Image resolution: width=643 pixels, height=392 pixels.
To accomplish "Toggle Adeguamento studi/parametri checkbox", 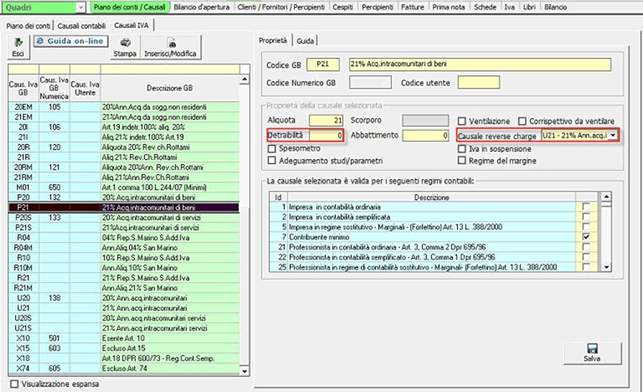I will [271, 161].
